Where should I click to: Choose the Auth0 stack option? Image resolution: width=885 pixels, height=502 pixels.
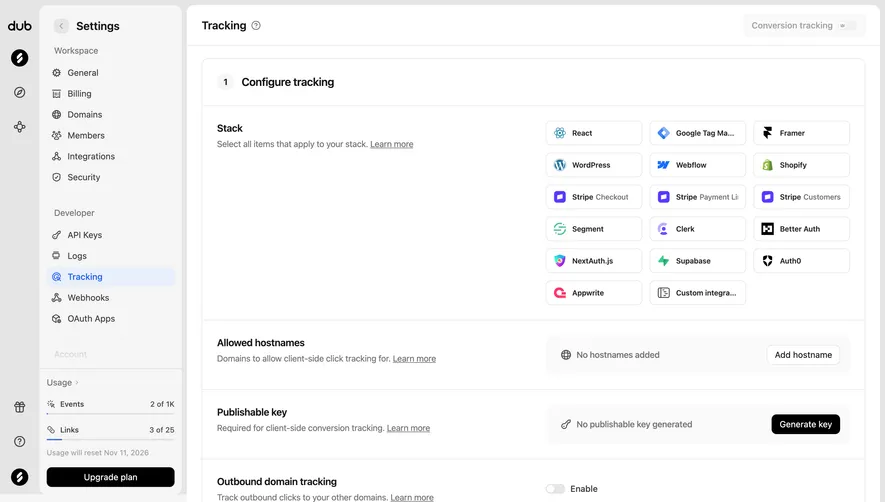(801, 261)
